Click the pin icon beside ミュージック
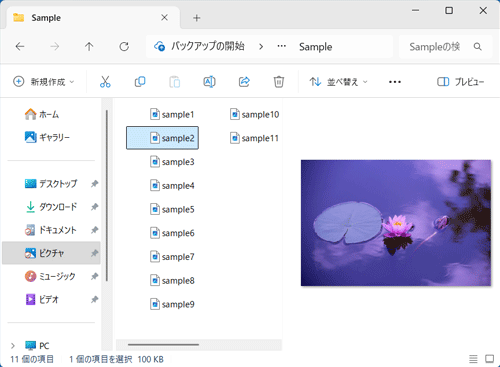The height and width of the screenshot is (367, 500). pyautogui.click(x=95, y=276)
